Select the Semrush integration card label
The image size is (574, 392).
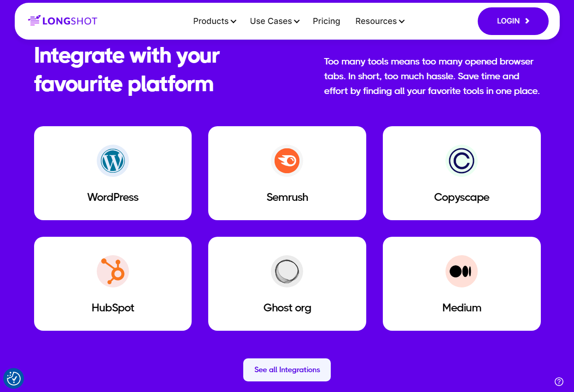(x=287, y=197)
